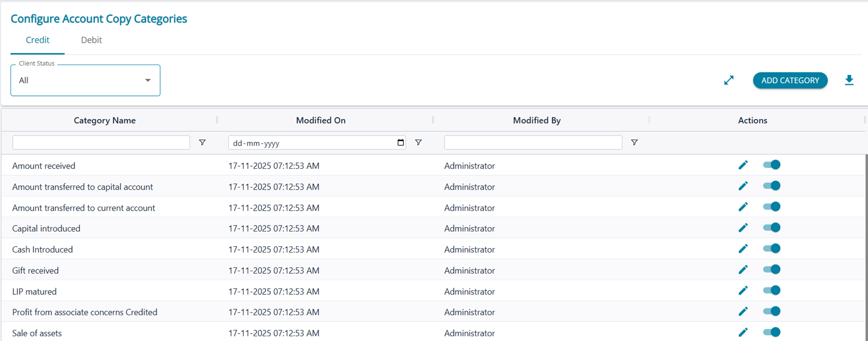This screenshot has height=341, width=868.
Task: Click pencil icon for Capital introduced
Action: [x=743, y=228]
